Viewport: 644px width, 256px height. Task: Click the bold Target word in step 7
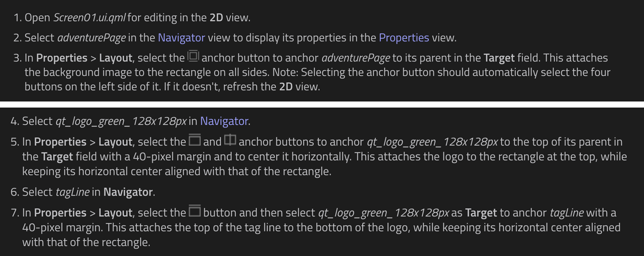click(x=480, y=213)
